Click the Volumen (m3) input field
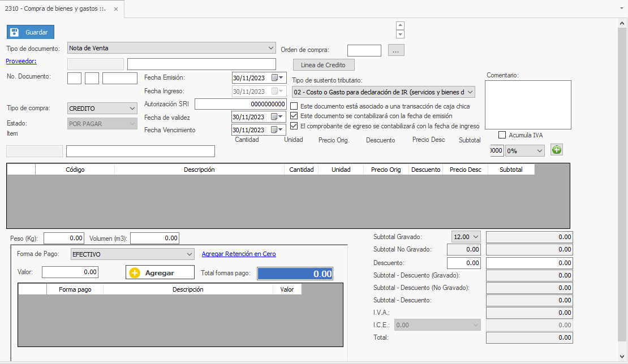 154,238
